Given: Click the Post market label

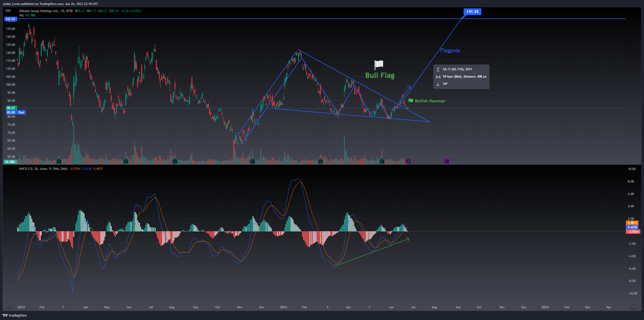Looking at the screenshot, I should point(21,112).
